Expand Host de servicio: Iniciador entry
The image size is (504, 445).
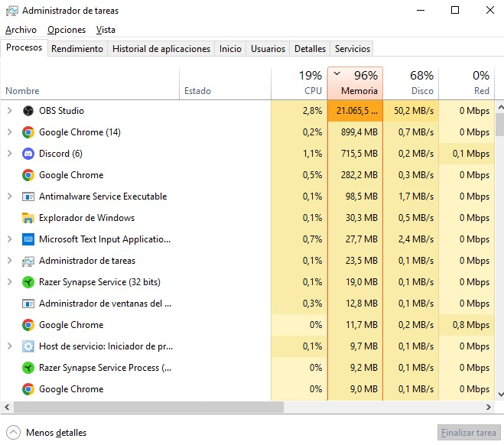click(10, 346)
